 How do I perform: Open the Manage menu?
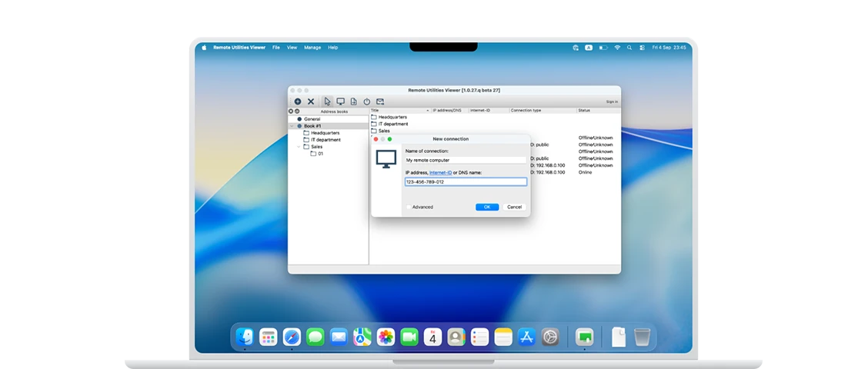pos(312,48)
